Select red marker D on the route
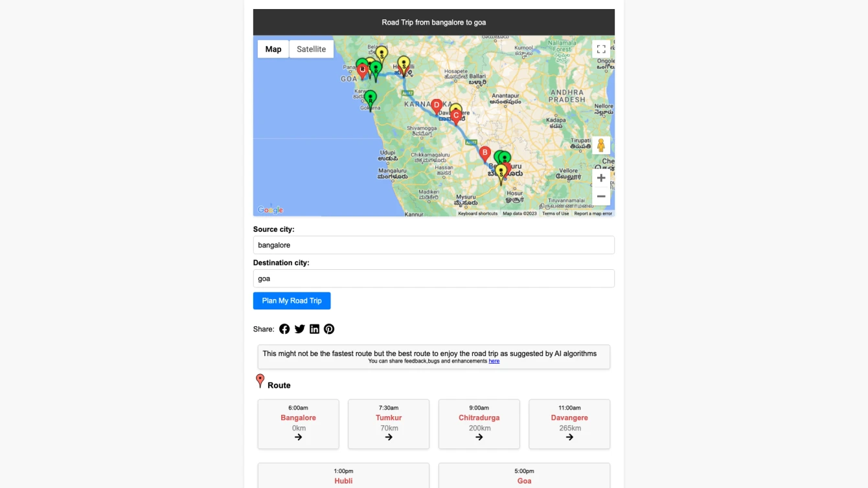The width and height of the screenshot is (868, 488). (437, 105)
